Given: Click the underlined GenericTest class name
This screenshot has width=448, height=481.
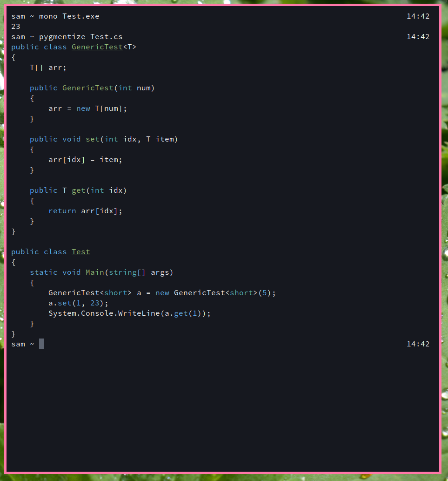Looking at the screenshot, I should [97, 47].
